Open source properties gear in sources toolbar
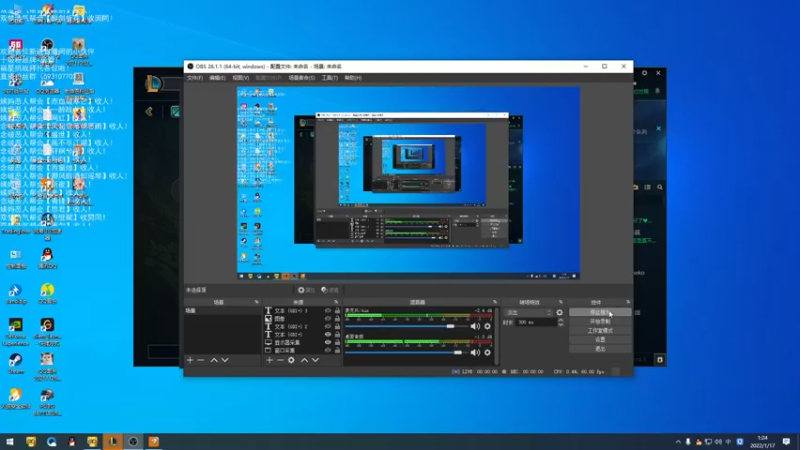 [x=291, y=360]
